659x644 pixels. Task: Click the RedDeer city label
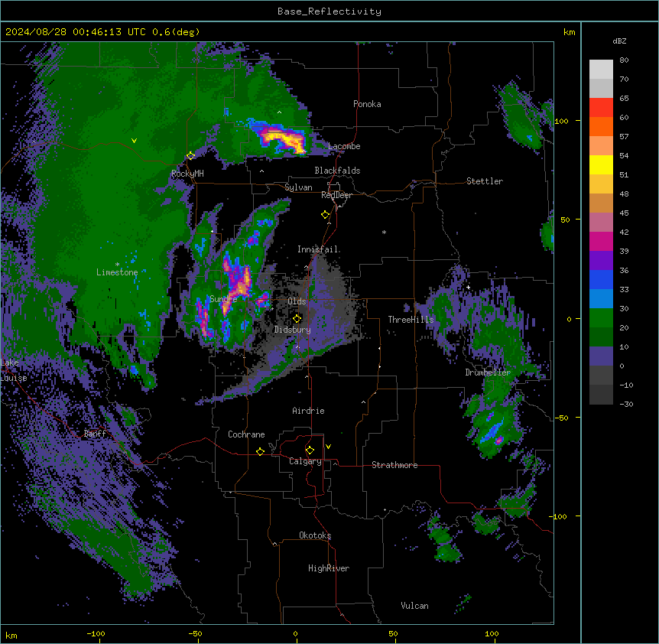336,195
